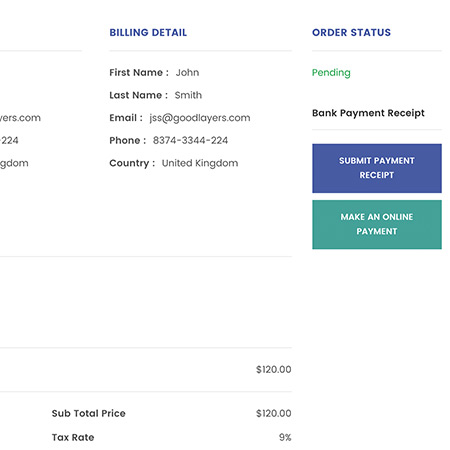Click the Email field label
Screen dimensions: 450x450
pyautogui.click(x=126, y=118)
